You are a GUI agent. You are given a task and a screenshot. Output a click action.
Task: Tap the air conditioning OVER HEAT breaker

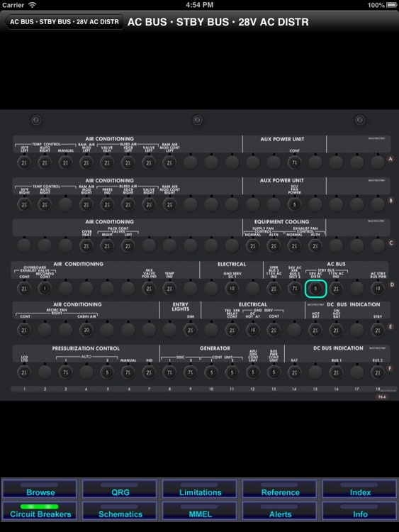point(86,246)
